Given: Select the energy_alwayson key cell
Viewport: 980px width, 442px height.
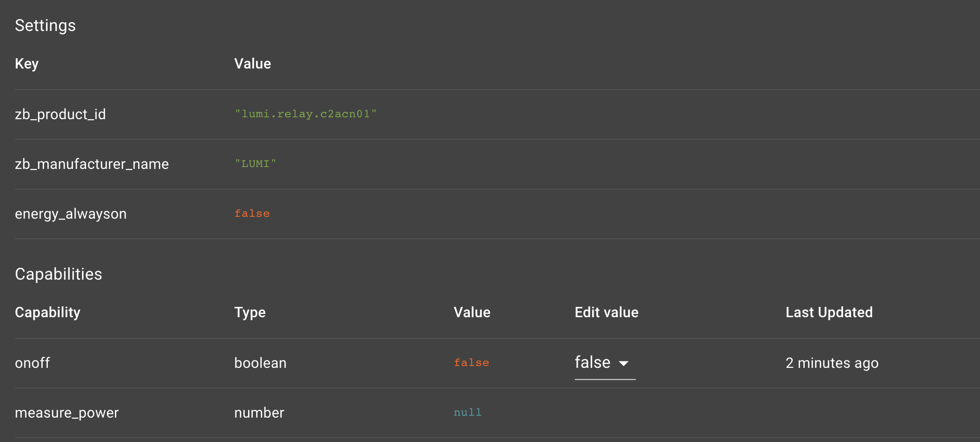Looking at the screenshot, I should (71, 214).
